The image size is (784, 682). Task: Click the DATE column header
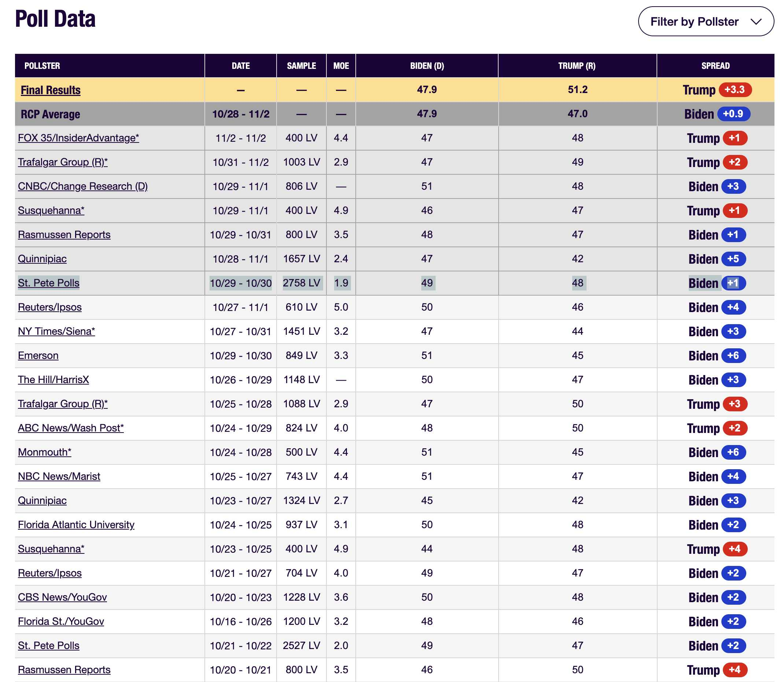(241, 66)
